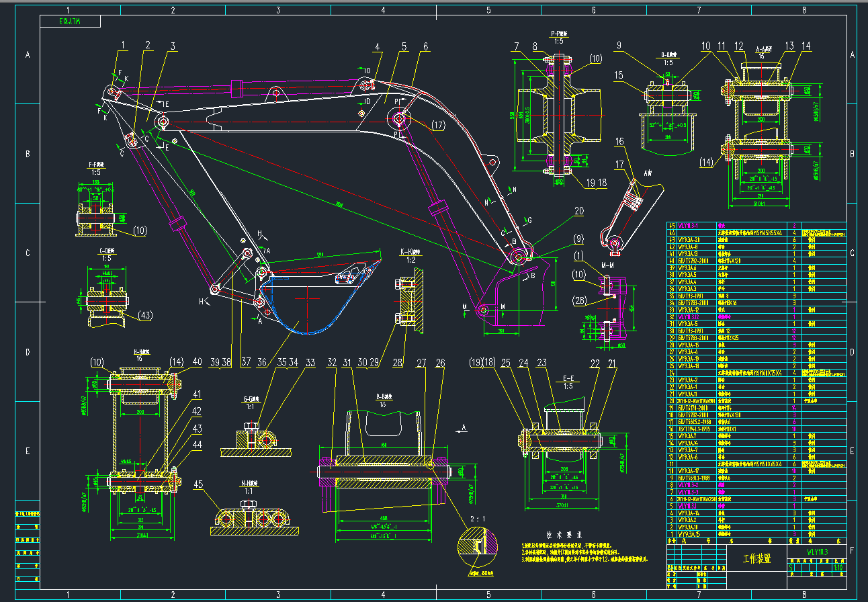This screenshot has width=868, height=602.
Task: Click 'WLY10.3-2' code in parts list row 8
Action: (688, 484)
